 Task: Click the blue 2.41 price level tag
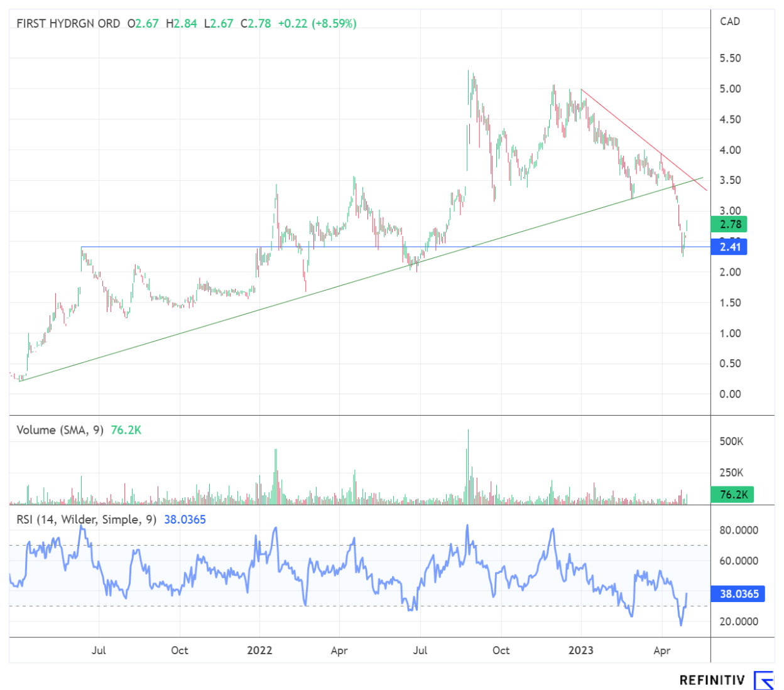[730, 247]
